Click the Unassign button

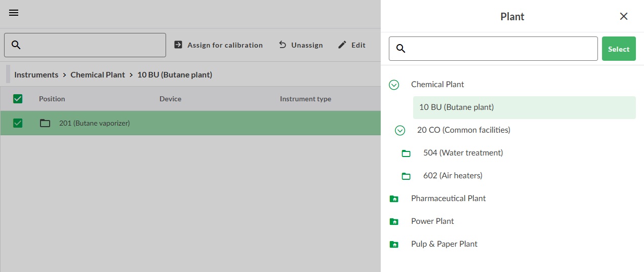[301, 45]
